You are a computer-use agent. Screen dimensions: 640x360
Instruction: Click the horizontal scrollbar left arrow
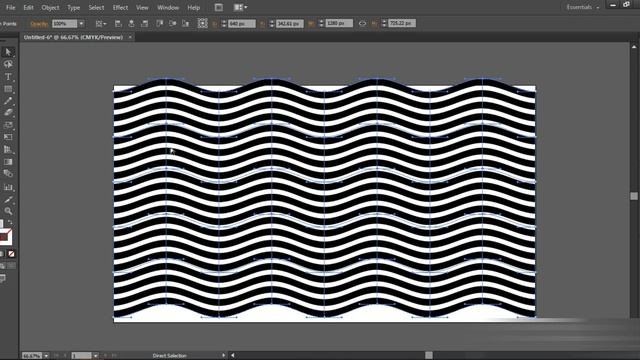coord(233,356)
